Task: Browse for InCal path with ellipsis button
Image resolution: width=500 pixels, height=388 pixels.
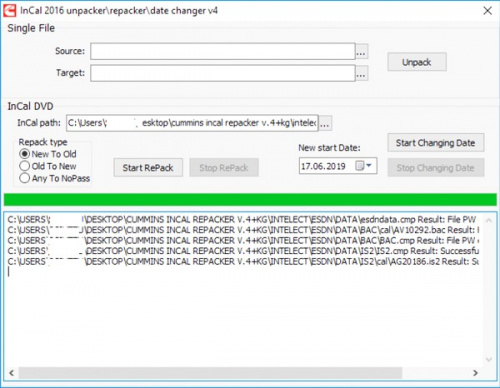Action: [325, 123]
